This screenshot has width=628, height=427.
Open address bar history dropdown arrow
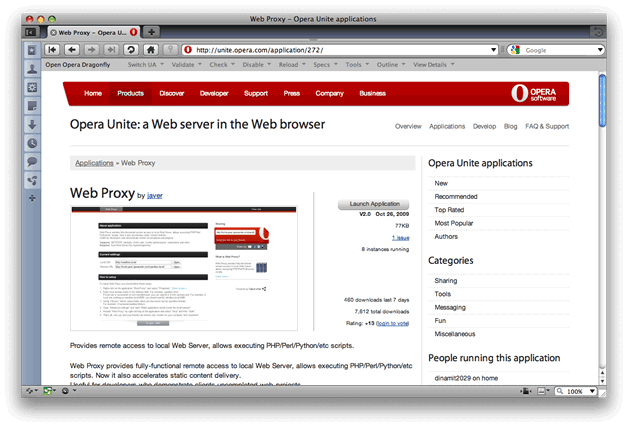(x=493, y=50)
